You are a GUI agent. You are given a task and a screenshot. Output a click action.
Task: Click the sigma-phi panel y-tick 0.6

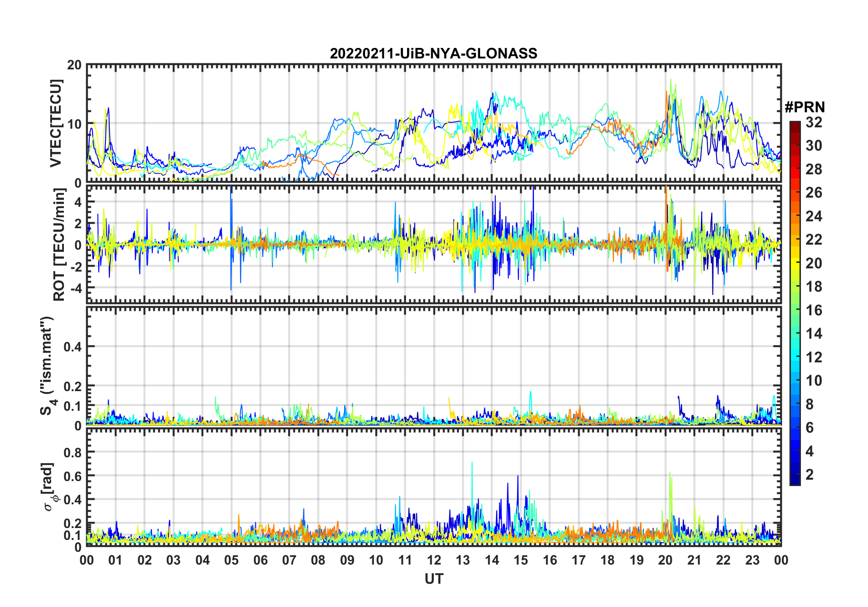tap(73, 476)
